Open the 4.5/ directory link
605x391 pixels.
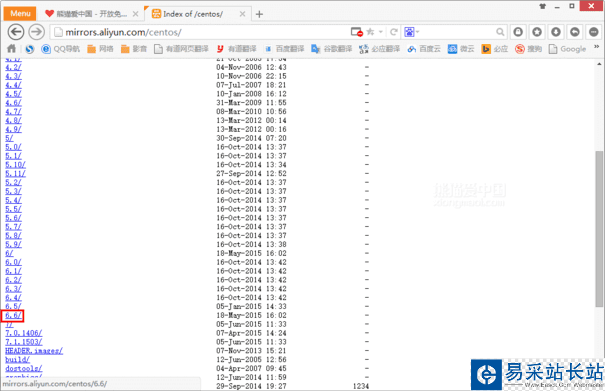[x=14, y=94]
